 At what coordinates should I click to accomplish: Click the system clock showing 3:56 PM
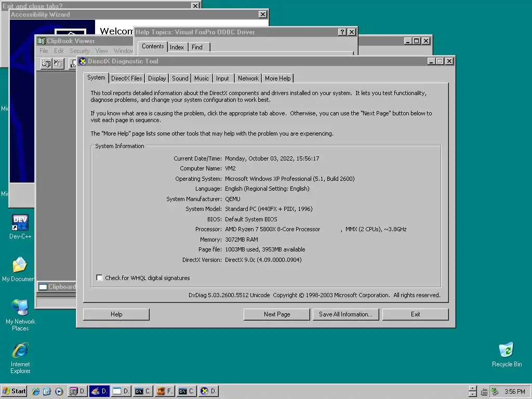point(514,392)
